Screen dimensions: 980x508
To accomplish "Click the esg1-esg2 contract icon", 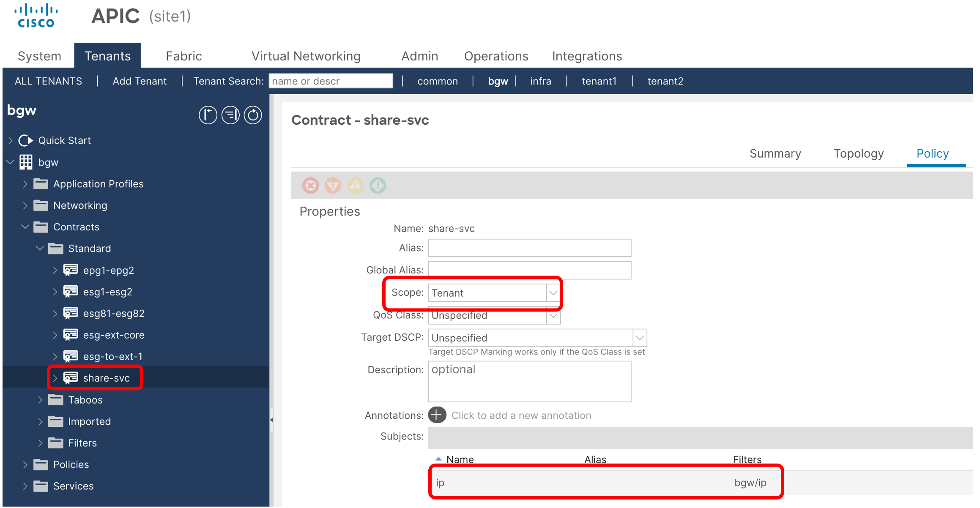I will 71,292.
